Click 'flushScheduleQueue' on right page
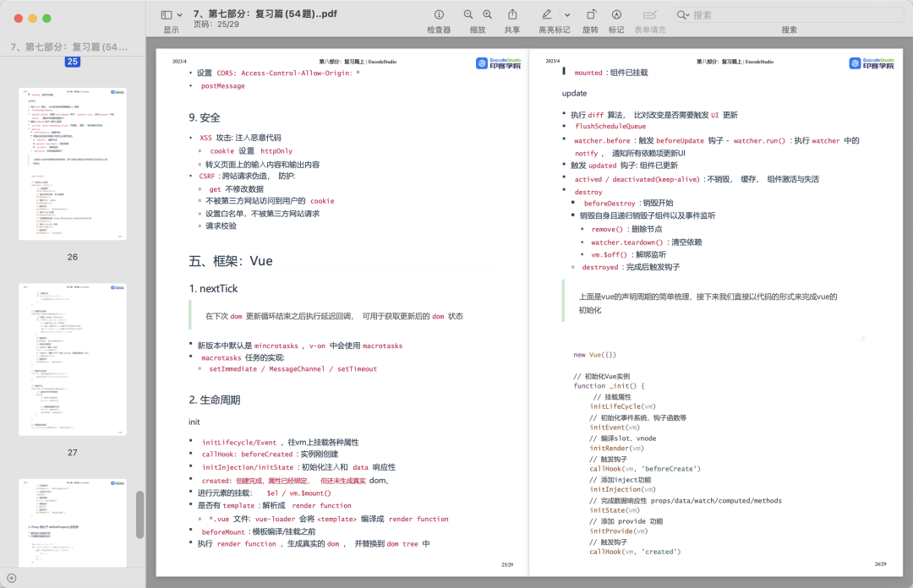The width and height of the screenshot is (913, 588). (x=610, y=127)
